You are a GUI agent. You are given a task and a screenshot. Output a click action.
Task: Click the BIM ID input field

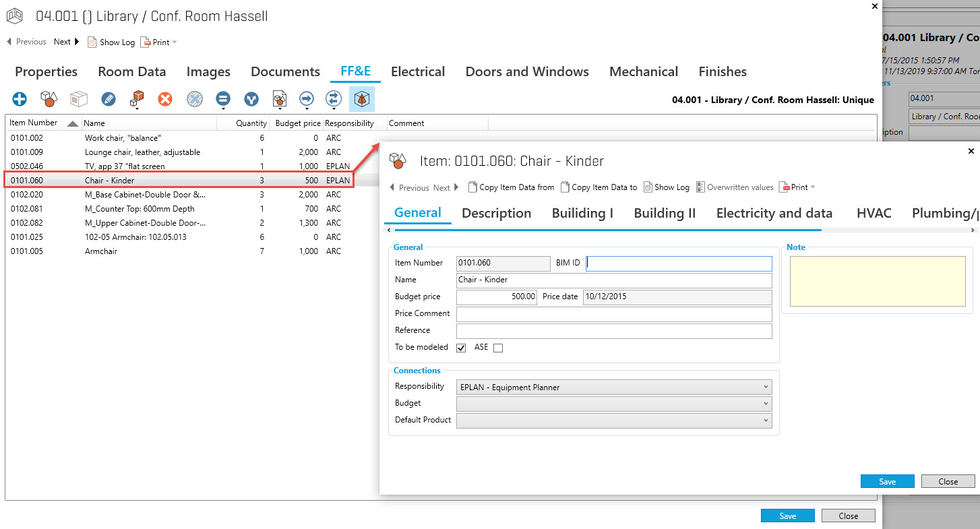coord(679,263)
